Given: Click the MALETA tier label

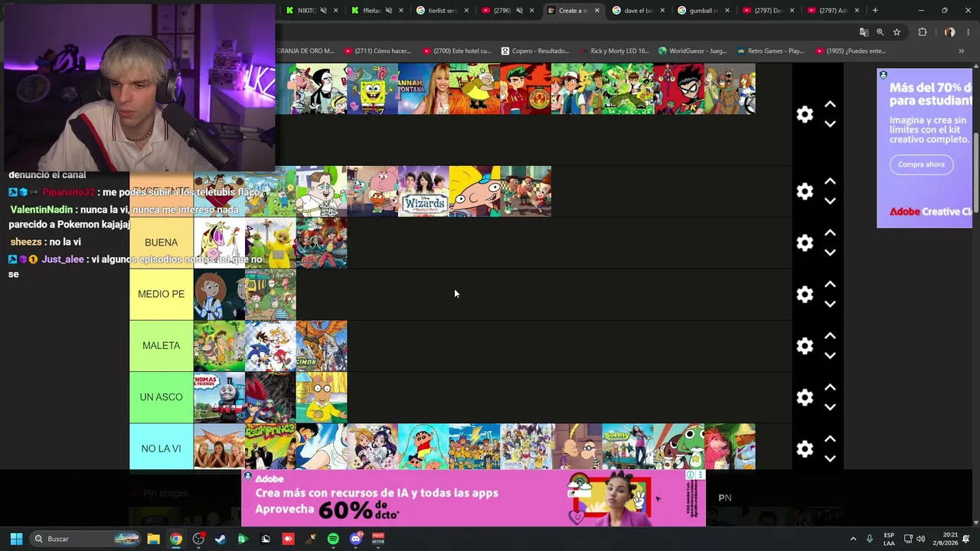Looking at the screenshot, I should (161, 346).
